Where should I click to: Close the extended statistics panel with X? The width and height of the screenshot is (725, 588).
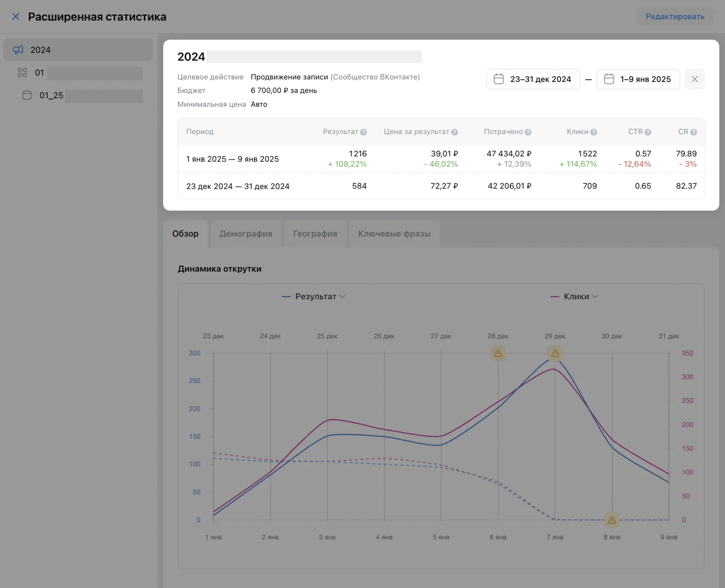click(16, 17)
